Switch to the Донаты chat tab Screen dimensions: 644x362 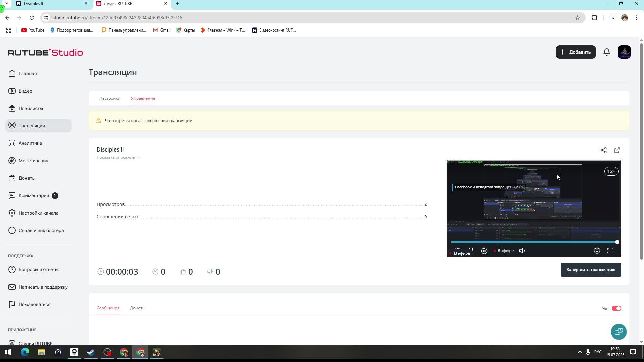point(138,308)
